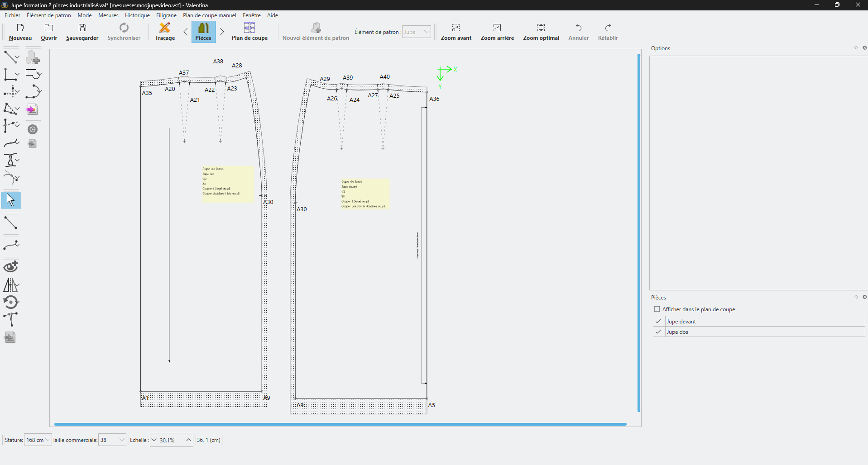Select the mirror flipping tool
The image size is (868, 465).
point(11,285)
